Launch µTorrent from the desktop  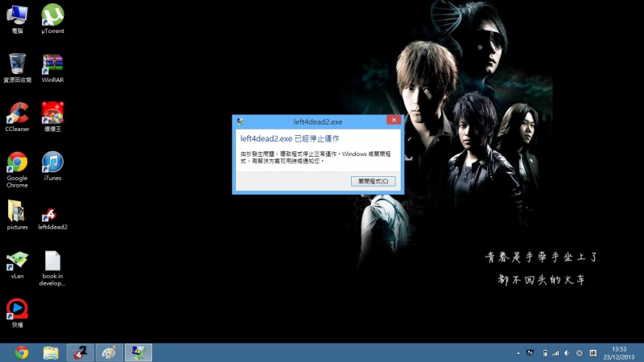(x=52, y=19)
